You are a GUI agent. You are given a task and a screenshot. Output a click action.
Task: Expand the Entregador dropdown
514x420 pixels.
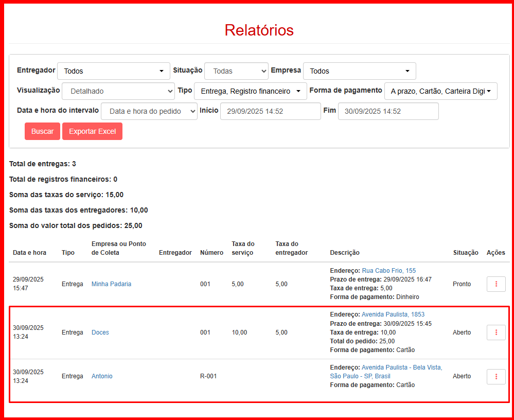[113, 71]
